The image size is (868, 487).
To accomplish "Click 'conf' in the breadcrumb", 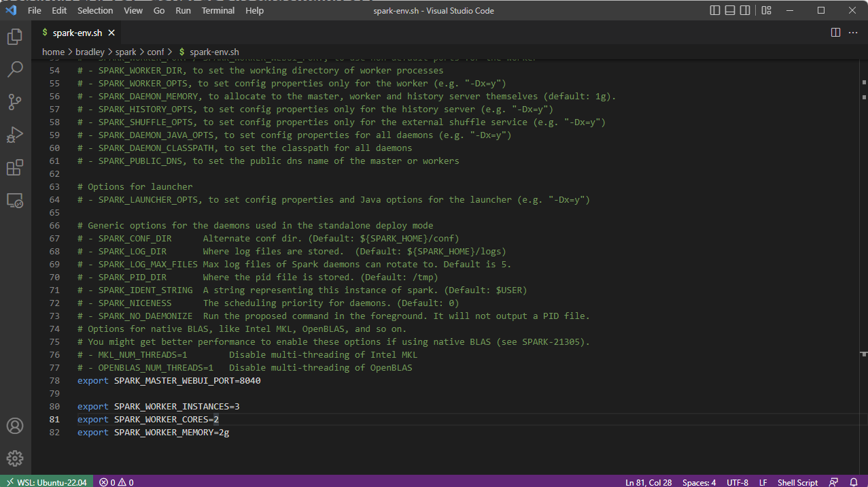I will pyautogui.click(x=156, y=52).
